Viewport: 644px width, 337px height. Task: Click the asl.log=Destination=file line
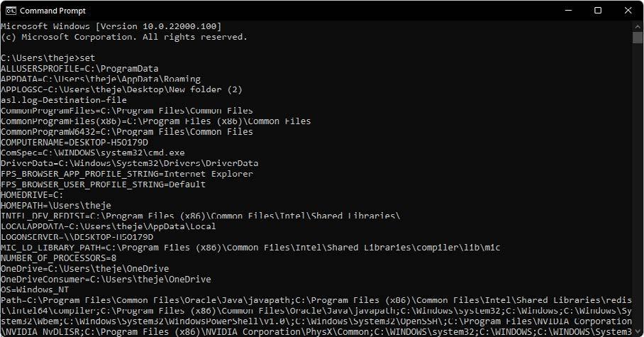(64, 100)
